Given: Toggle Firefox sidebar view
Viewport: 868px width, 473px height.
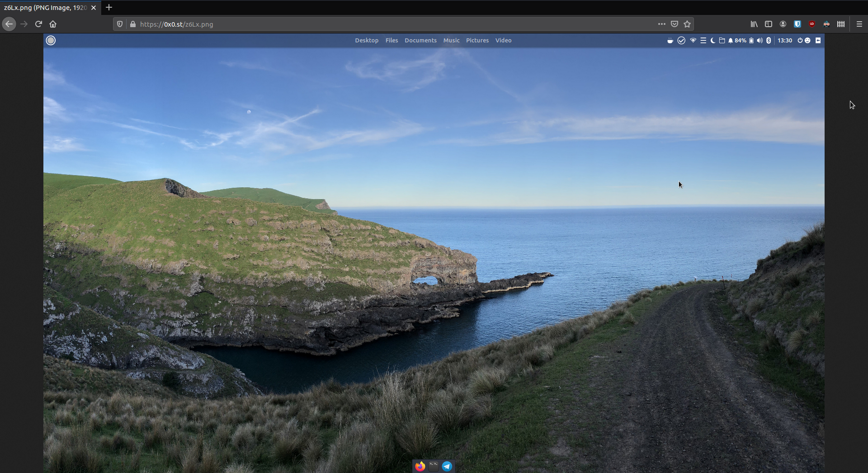Looking at the screenshot, I should click(769, 24).
